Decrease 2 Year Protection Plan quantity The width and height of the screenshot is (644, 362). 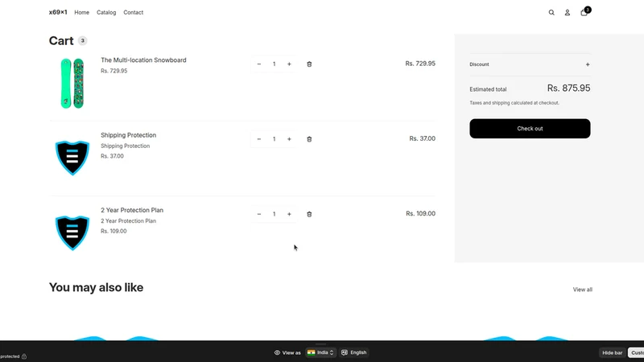tap(258, 214)
